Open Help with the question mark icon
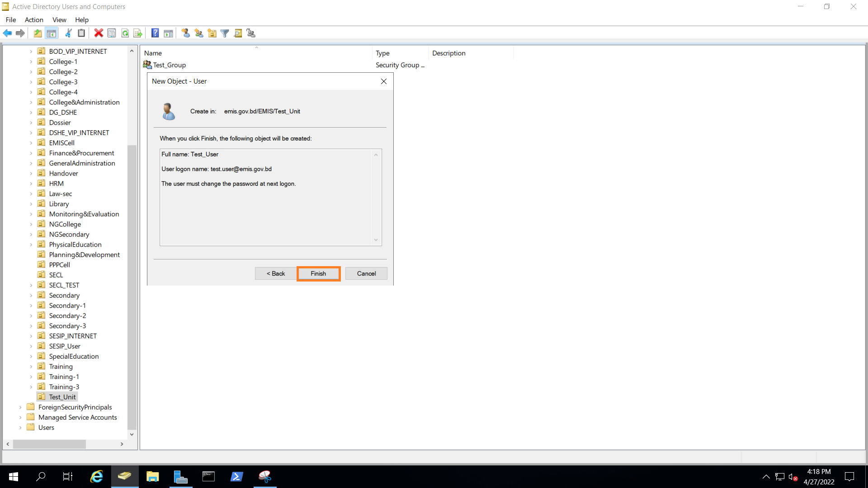The width and height of the screenshot is (868, 488). click(x=155, y=33)
